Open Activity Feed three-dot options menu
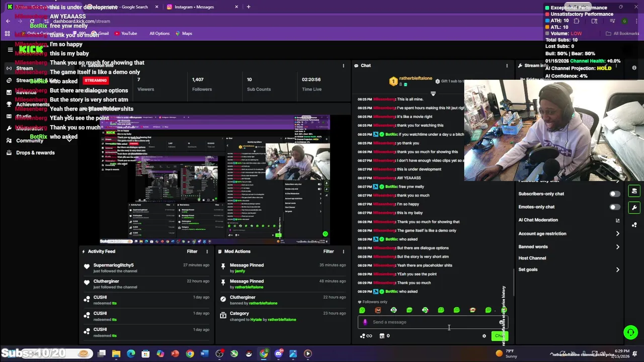 coord(207,251)
